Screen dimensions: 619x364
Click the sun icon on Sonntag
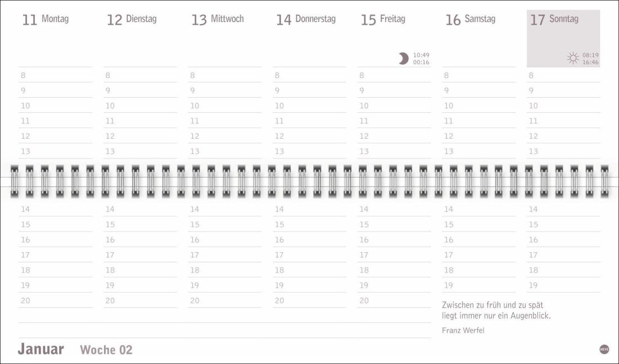[x=573, y=58]
